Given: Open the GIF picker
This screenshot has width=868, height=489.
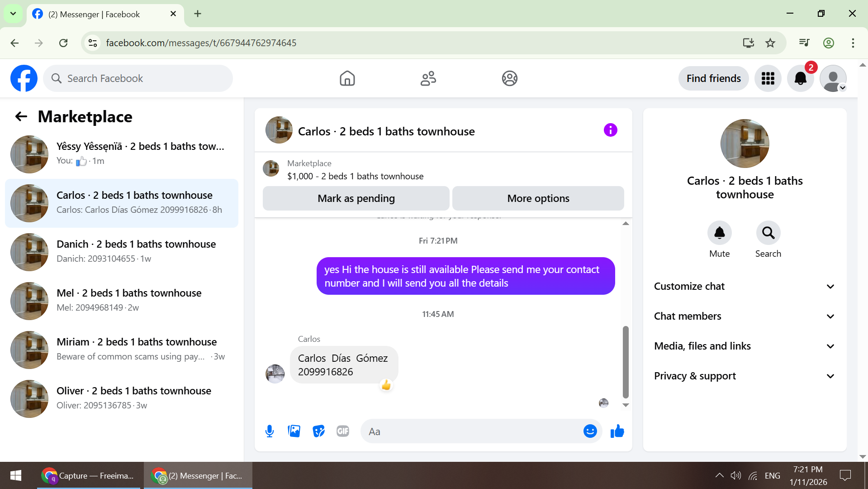Looking at the screenshot, I should (343, 431).
